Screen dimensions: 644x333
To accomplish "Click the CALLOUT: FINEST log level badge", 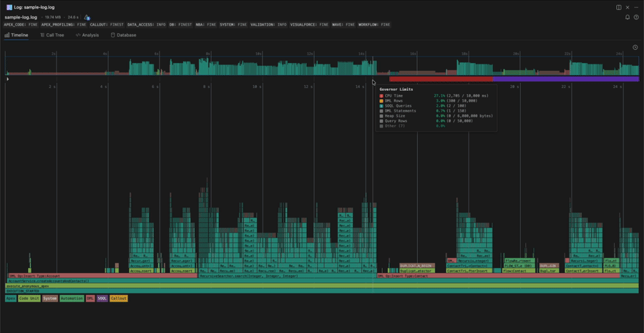I will pos(107,24).
